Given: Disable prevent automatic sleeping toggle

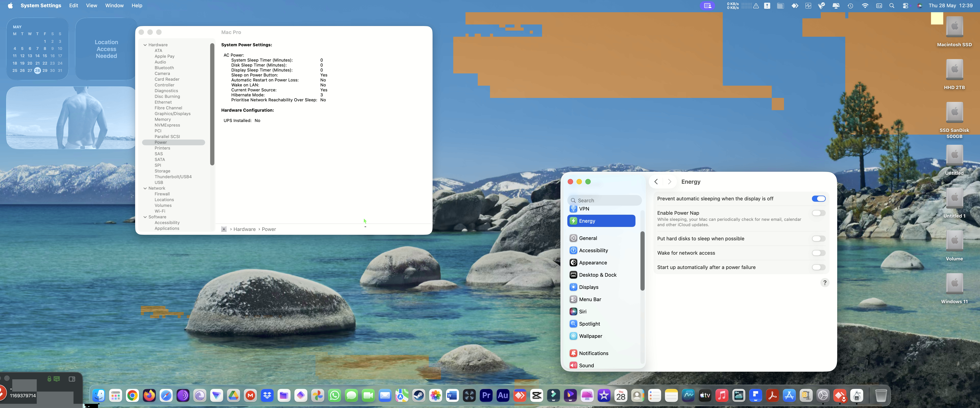Looking at the screenshot, I should [819, 199].
